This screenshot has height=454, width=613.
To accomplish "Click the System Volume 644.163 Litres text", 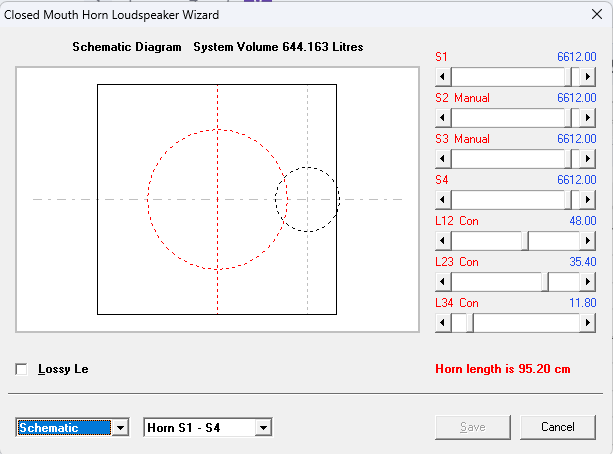I will click(x=278, y=47).
